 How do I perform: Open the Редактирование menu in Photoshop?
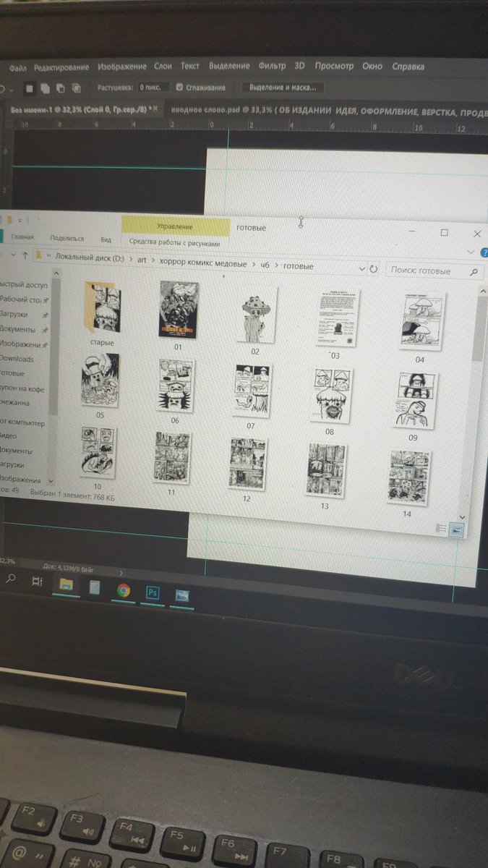pos(61,67)
